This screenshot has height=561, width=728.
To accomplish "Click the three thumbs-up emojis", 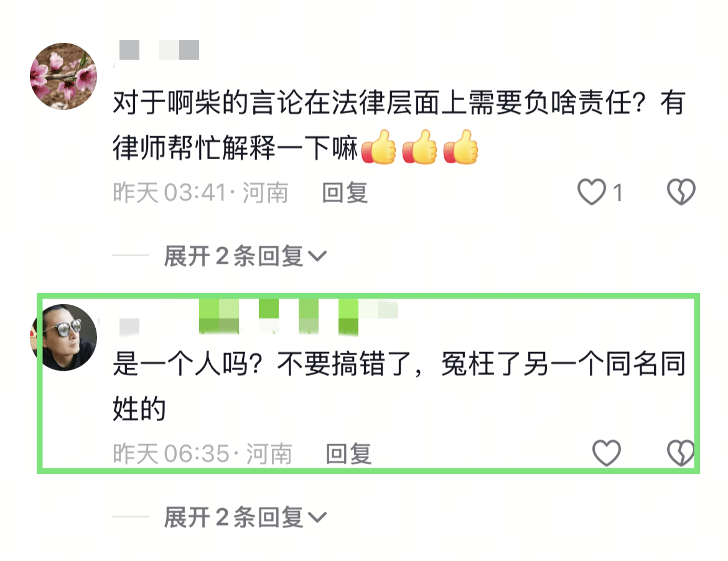I will (420, 147).
